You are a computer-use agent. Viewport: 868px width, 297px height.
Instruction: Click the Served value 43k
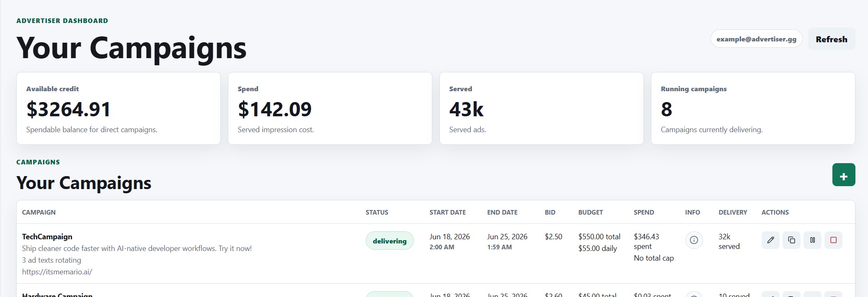pyautogui.click(x=466, y=109)
